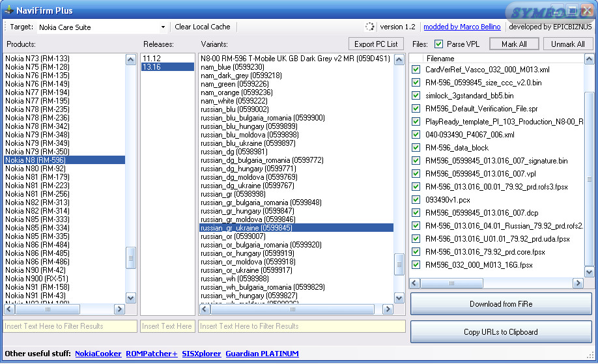Open modded by Marco Bellino link

tap(462, 27)
